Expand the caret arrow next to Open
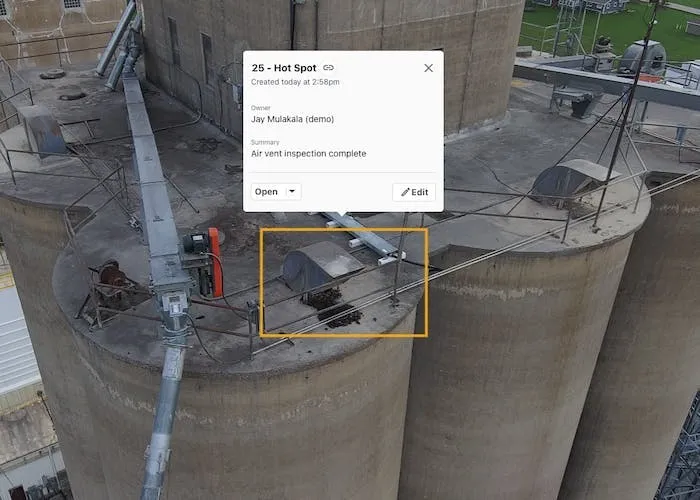The width and height of the screenshot is (700, 500). (x=292, y=192)
